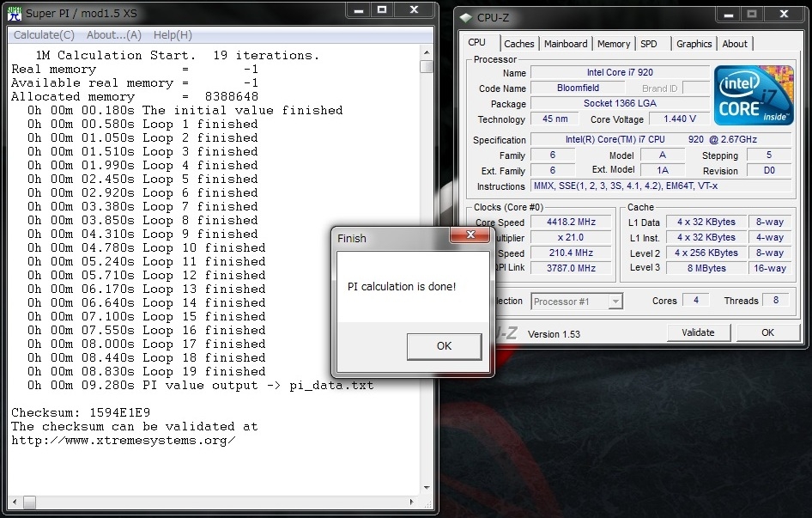Screen dimensions: 812x518
Task: Switch to the Memory tab
Action: pyautogui.click(x=614, y=44)
